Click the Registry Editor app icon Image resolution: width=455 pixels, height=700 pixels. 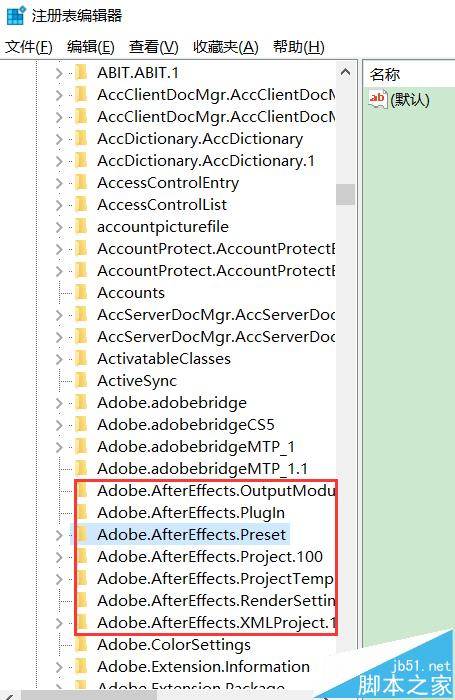15,16
